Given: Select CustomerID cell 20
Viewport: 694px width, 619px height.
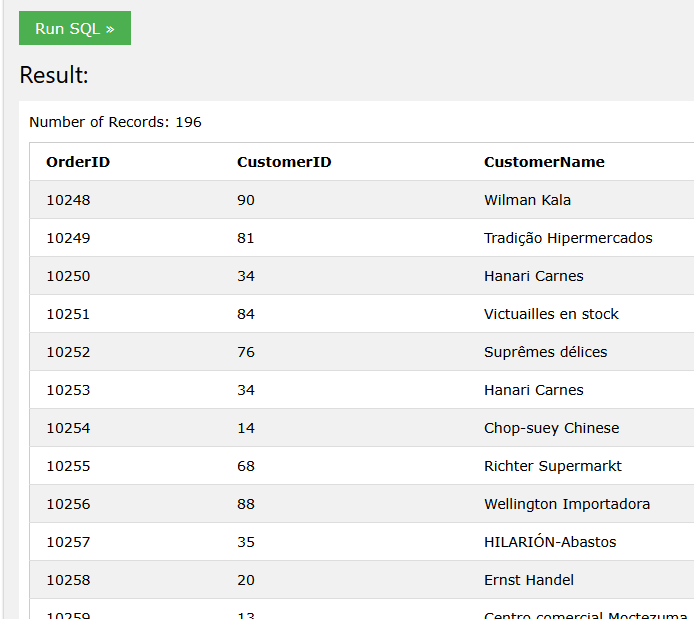Looking at the screenshot, I should (246, 581).
